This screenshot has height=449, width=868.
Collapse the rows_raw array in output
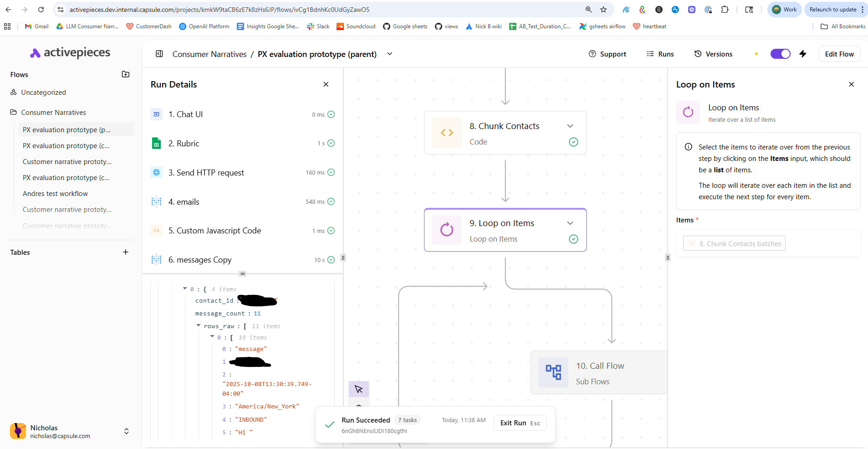coord(199,326)
